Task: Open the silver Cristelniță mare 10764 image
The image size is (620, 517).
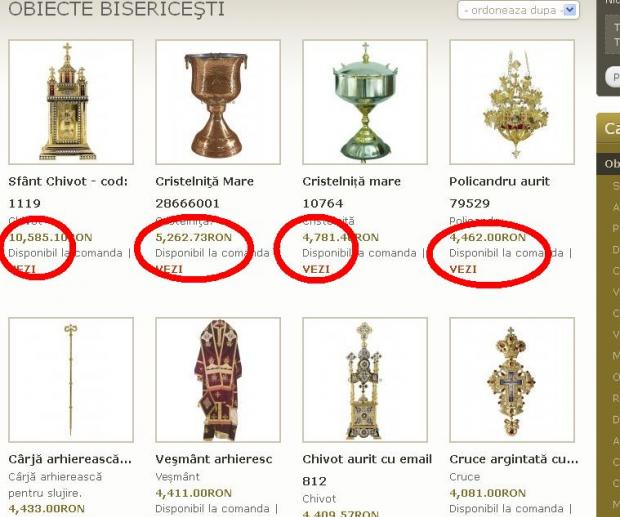Action: 365,102
